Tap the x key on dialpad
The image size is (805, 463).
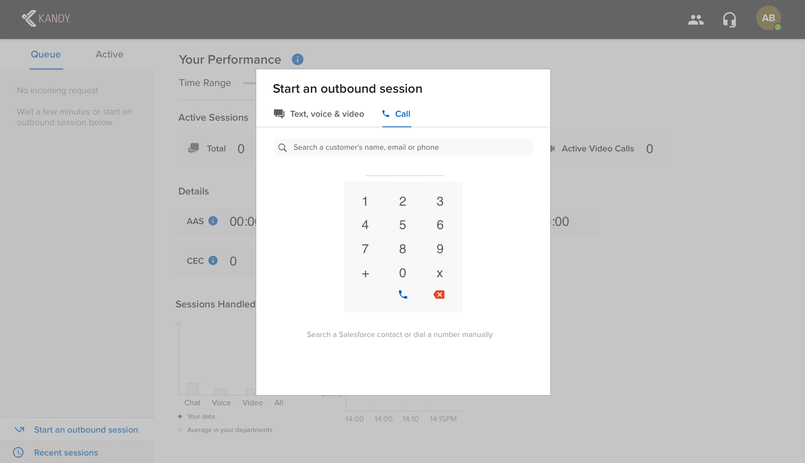tap(439, 273)
